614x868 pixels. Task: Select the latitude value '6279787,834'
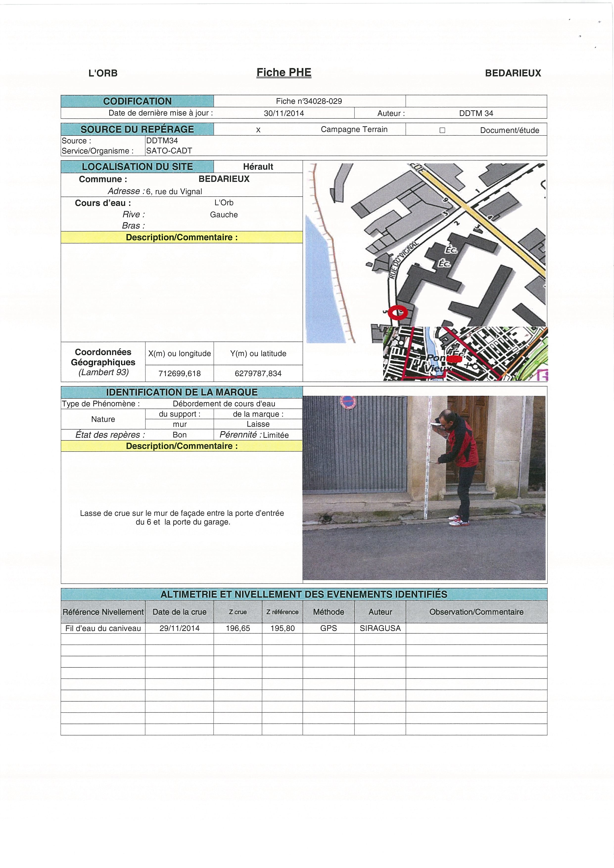(258, 373)
